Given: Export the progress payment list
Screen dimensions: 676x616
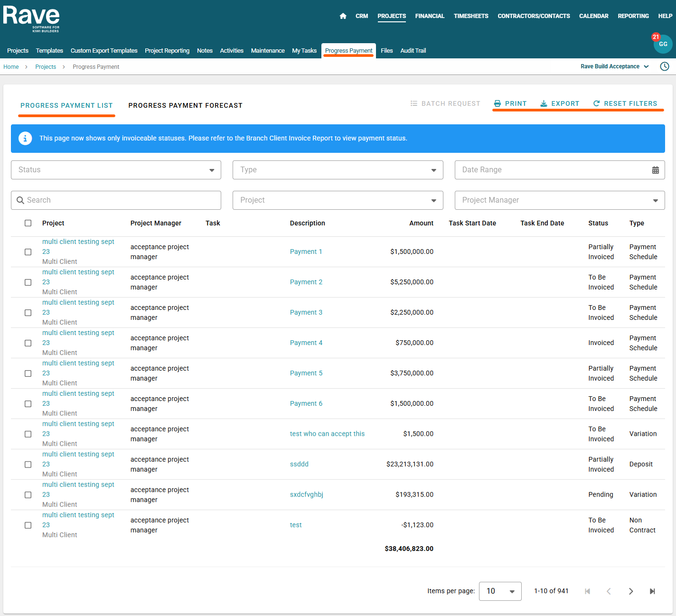Looking at the screenshot, I should 560,103.
